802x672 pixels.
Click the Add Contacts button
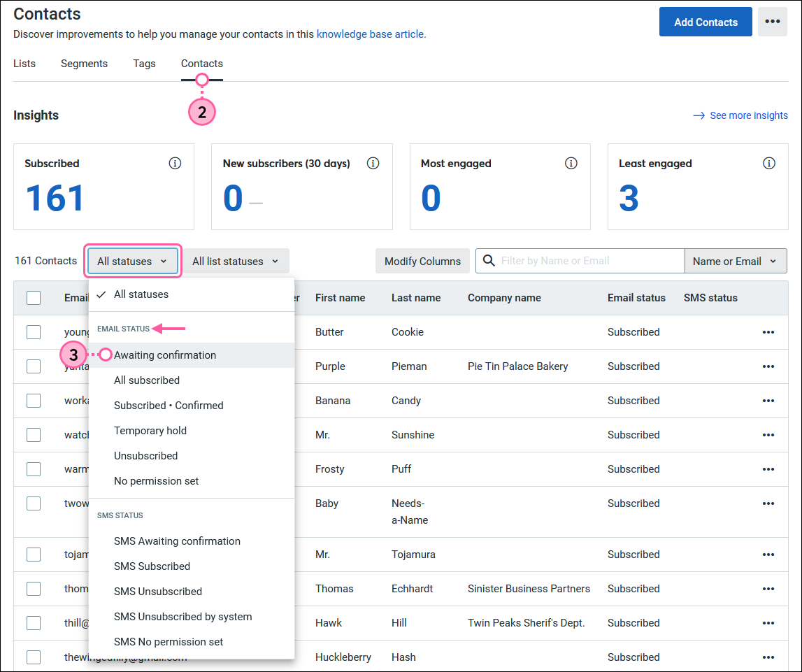pyautogui.click(x=706, y=22)
